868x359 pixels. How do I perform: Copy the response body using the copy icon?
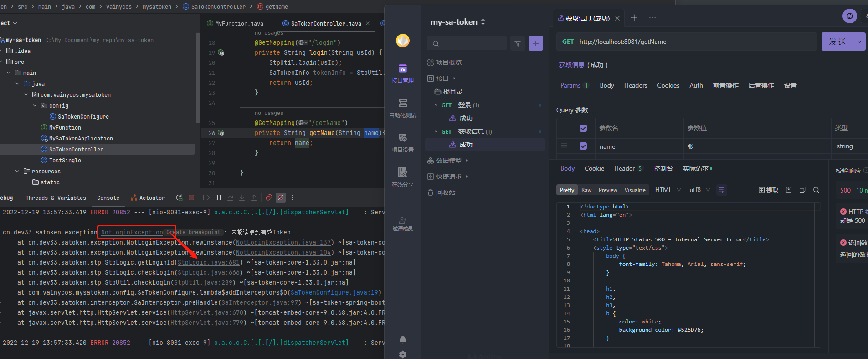tap(802, 190)
